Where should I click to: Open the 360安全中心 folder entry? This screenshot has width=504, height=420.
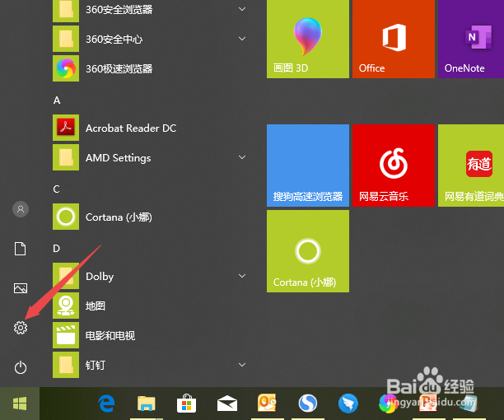149,39
